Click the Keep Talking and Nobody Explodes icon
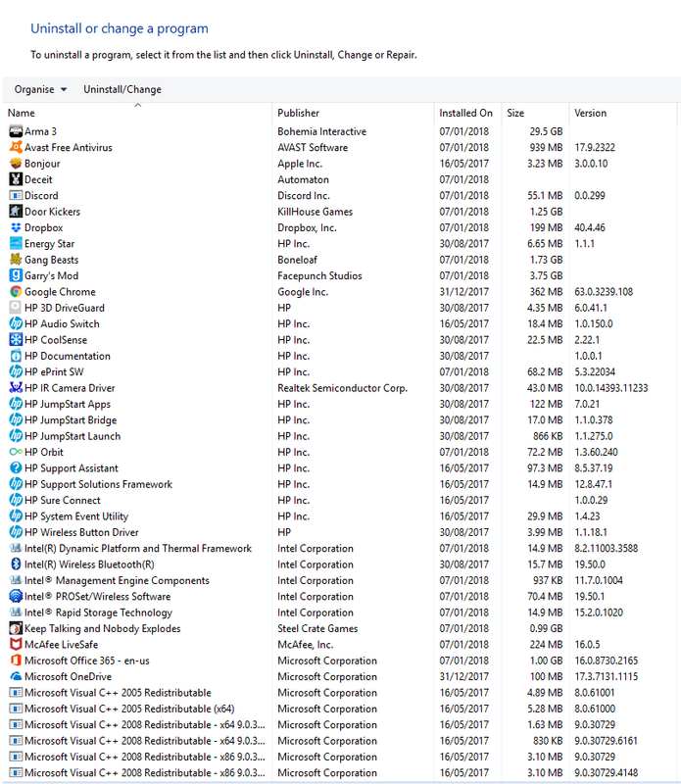Image resolution: width=681 pixels, height=784 pixels. point(16,628)
